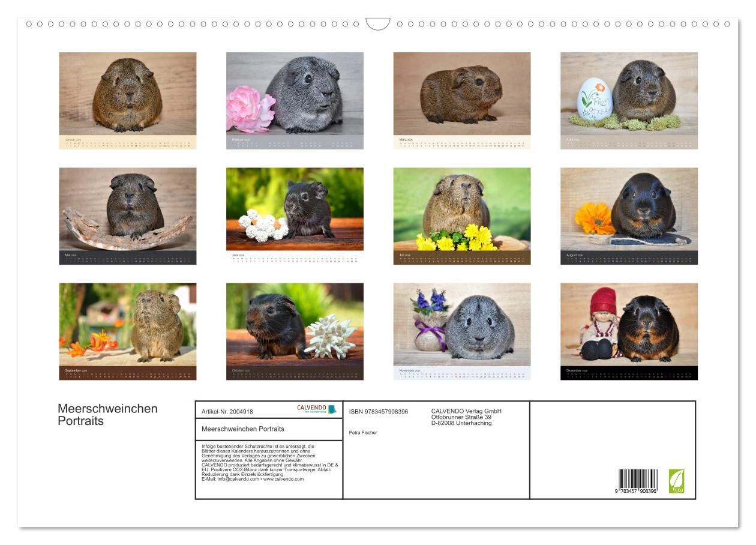This screenshot has height=545, width=756.
Task: Click the barcode near the eco icon
Action: [638, 481]
